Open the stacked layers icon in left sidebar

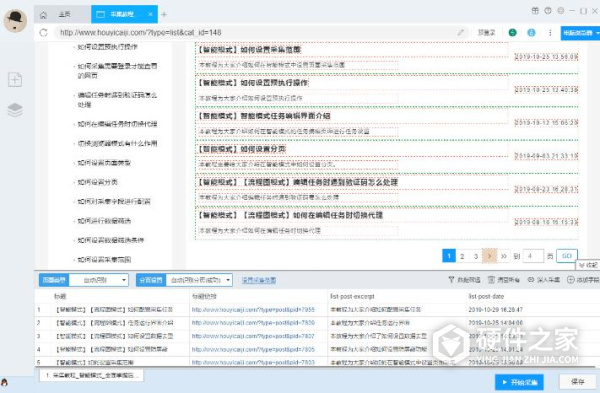tap(15, 110)
